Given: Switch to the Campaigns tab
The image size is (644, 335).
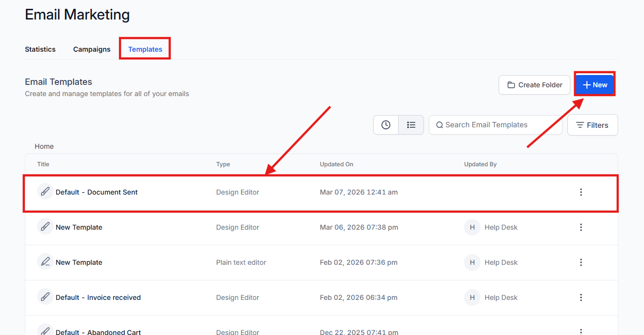Looking at the screenshot, I should (92, 49).
